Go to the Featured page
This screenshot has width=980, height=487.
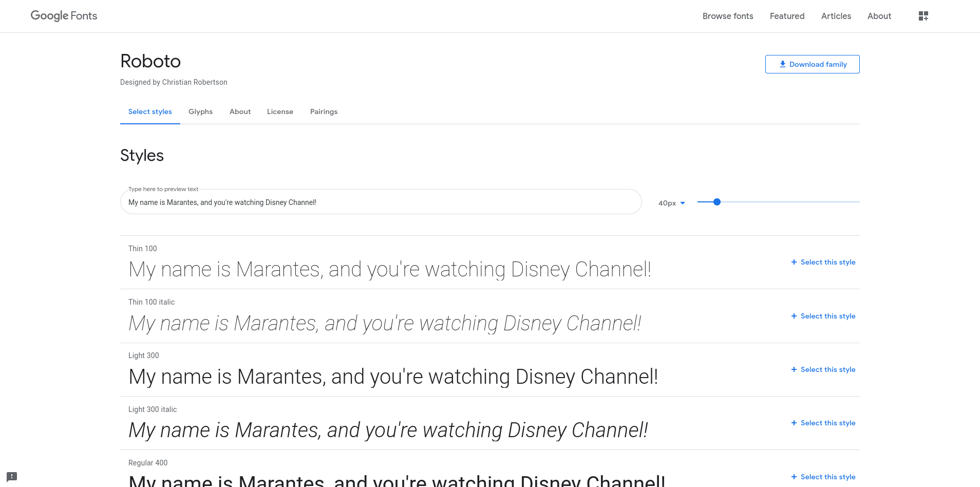tap(787, 16)
